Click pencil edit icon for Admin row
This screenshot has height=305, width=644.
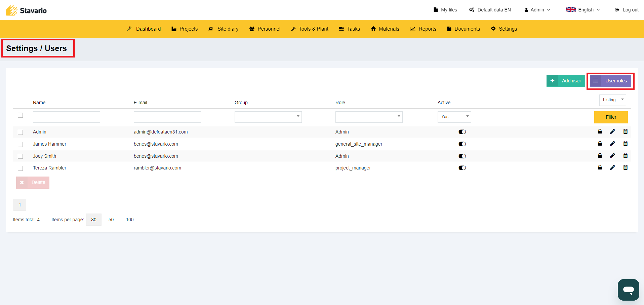point(612,131)
